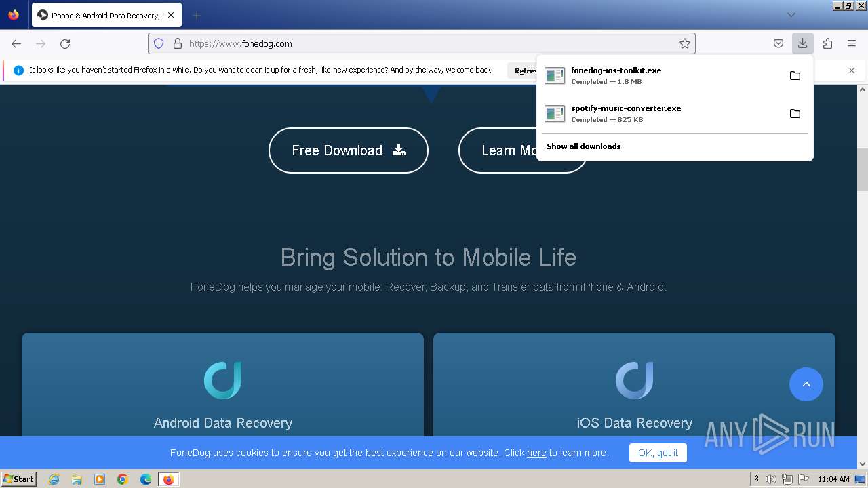Click the Android Data Recovery logo icon

[x=222, y=380]
